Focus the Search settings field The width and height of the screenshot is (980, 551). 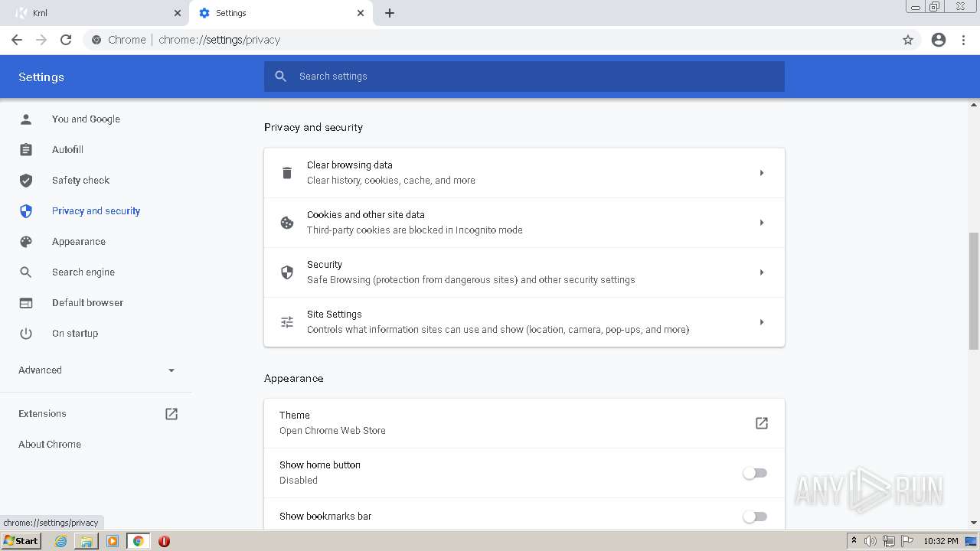tap(524, 77)
